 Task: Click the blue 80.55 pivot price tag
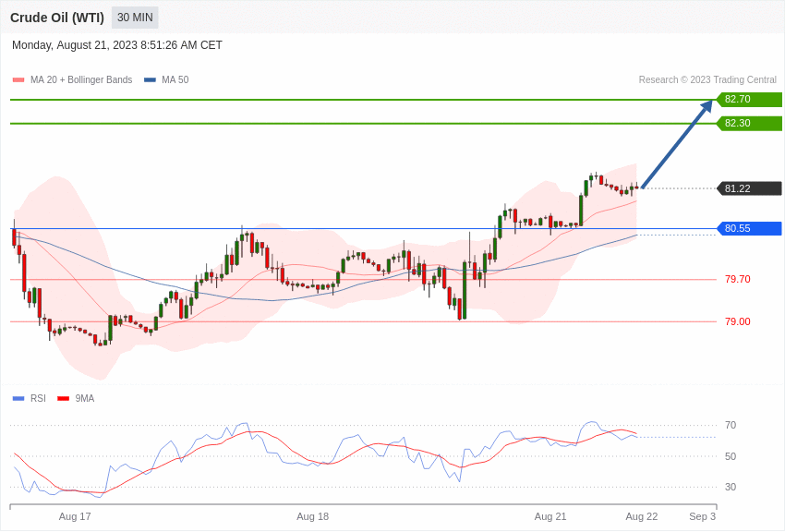(x=750, y=229)
